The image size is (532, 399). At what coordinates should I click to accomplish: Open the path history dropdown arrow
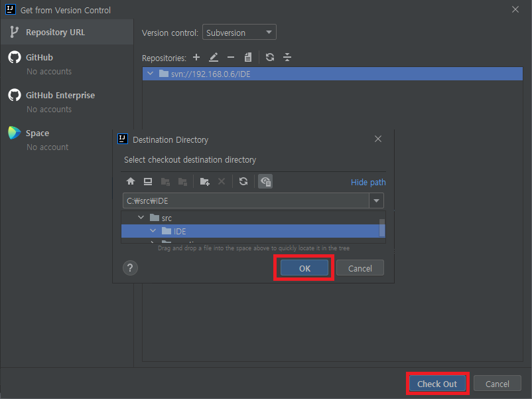376,200
